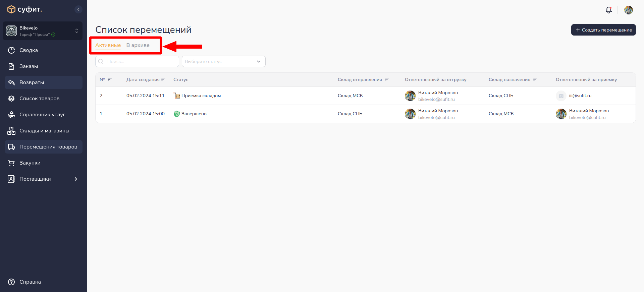Click the Перемещения товаров truck icon
This screenshot has width=644, height=292.
[11, 147]
